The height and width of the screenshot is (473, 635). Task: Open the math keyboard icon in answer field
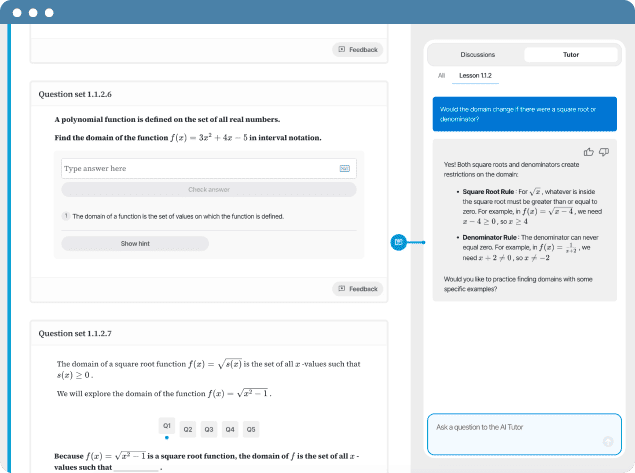(x=345, y=169)
